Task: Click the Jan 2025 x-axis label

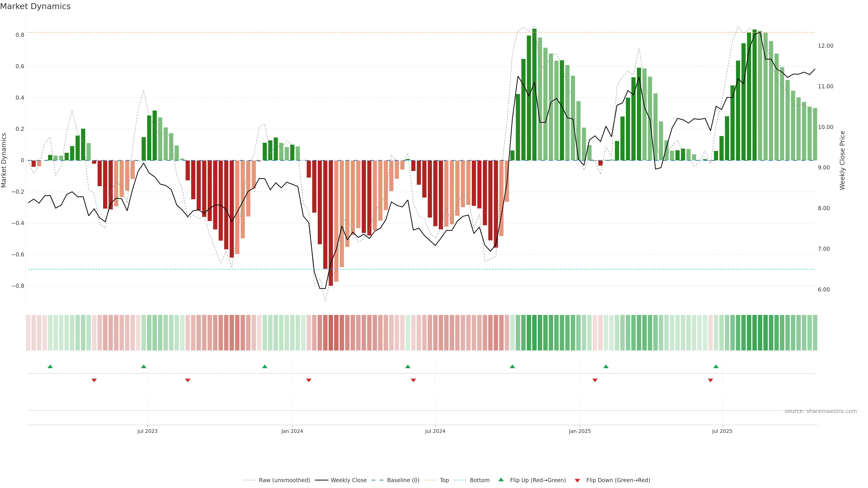Action: pos(580,431)
